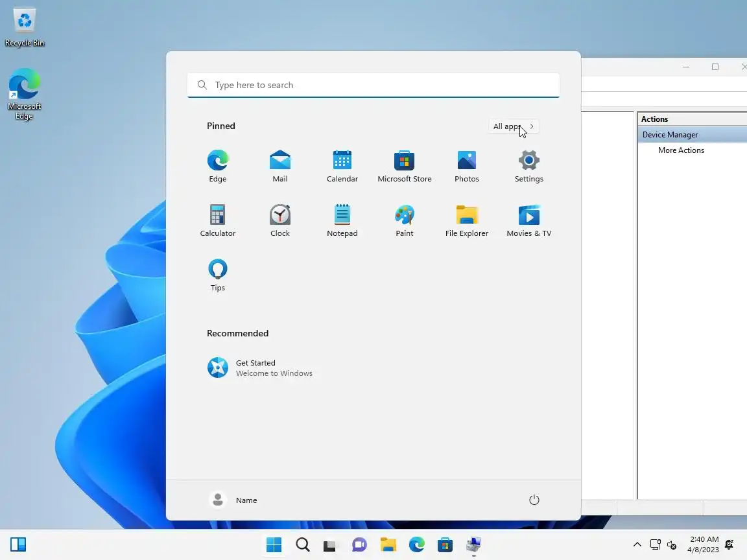This screenshot has height=560, width=747.
Task: Select the Recycle Bin desktop icon
Action: click(x=24, y=27)
